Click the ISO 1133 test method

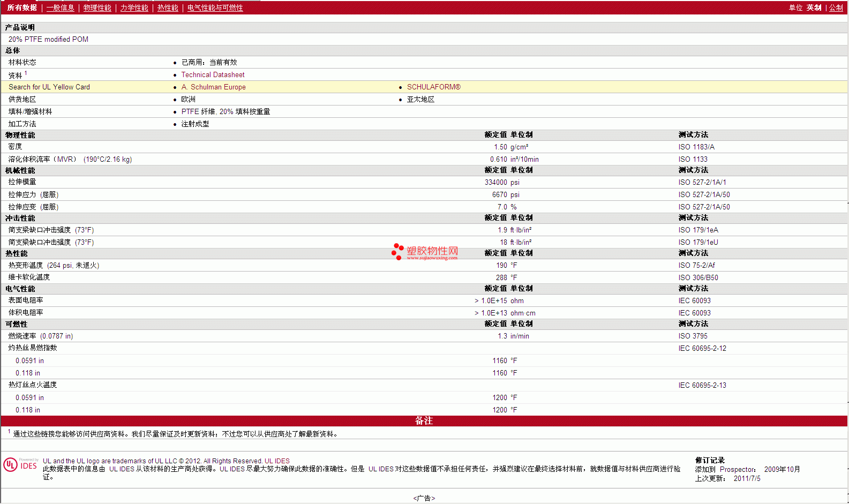click(x=693, y=160)
